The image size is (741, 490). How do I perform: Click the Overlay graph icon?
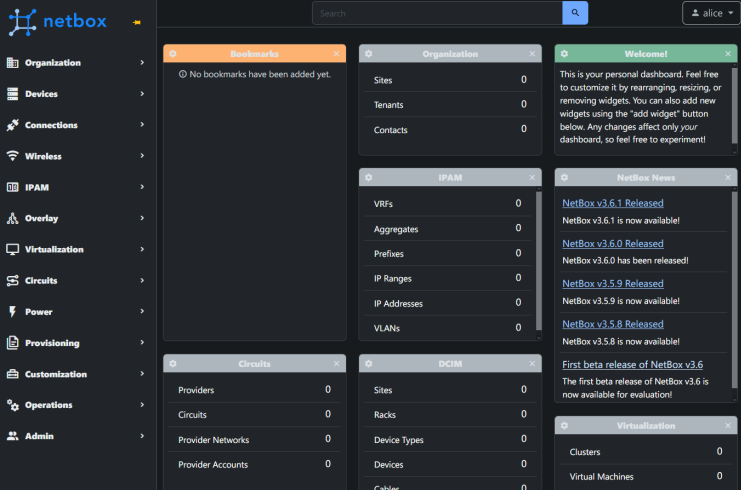(13, 218)
